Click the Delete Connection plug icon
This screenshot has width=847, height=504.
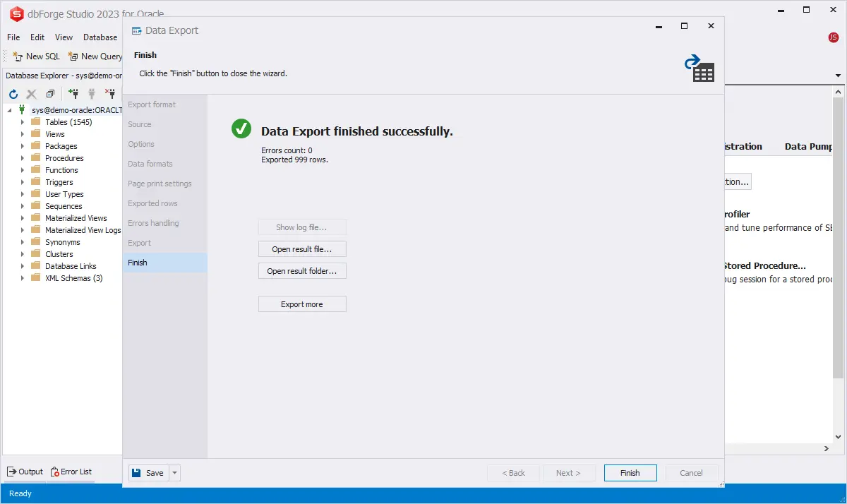point(109,93)
